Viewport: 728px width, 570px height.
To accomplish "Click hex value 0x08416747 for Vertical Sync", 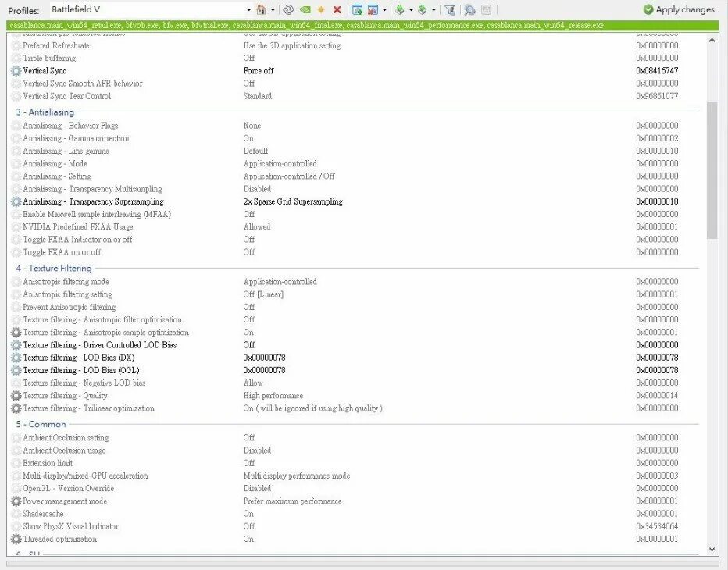I will (657, 70).
